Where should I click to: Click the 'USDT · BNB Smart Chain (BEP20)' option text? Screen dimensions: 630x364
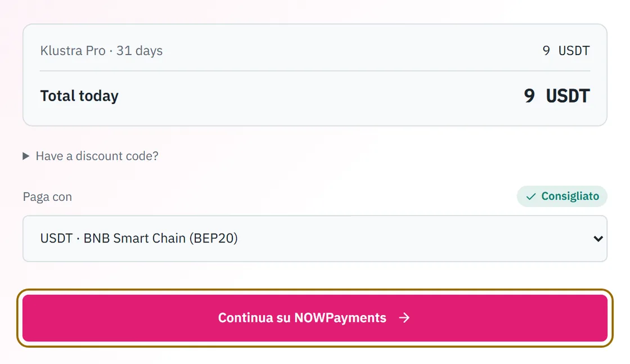(139, 238)
